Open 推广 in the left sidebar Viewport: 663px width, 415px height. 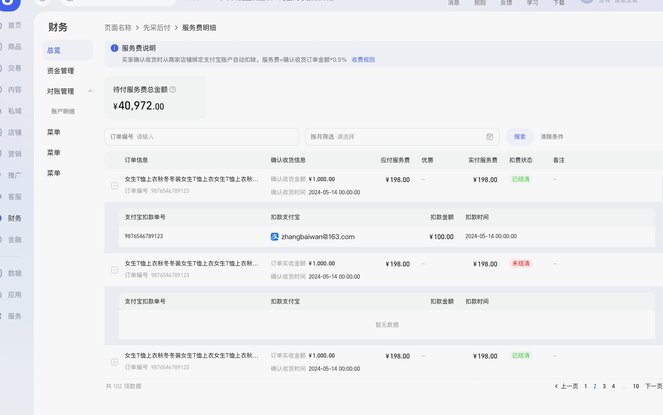[x=14, y=175]
